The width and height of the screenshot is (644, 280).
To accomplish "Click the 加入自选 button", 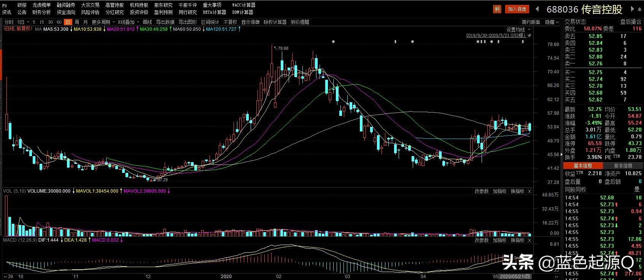I will pos(517,9).
